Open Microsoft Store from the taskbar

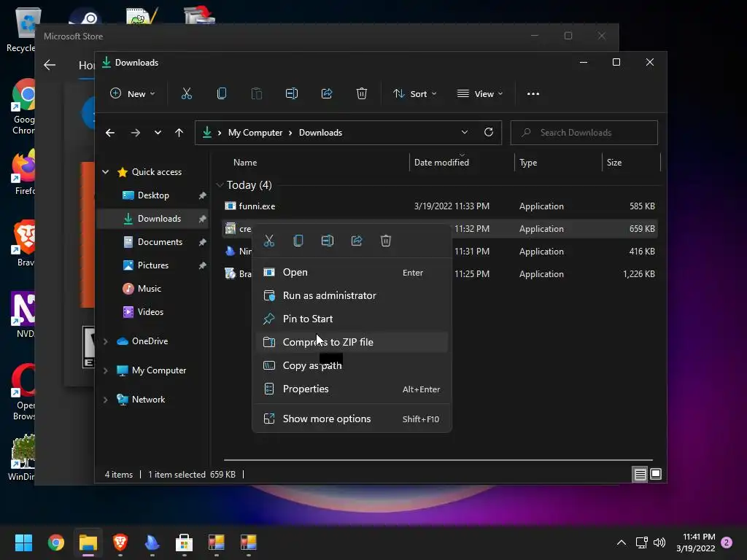(184, 542)
